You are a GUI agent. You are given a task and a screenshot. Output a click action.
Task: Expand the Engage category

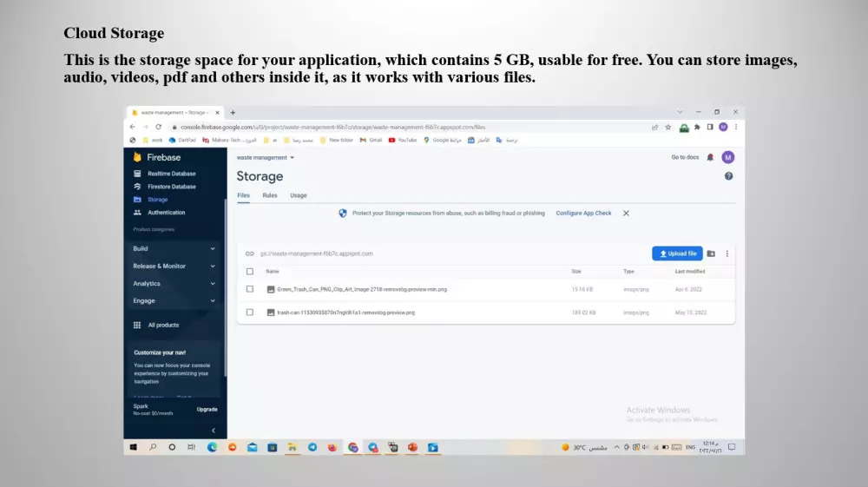coord(174,301)
